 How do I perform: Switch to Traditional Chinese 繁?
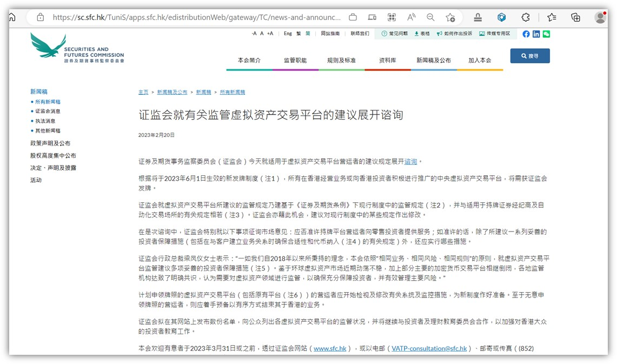point(298,34)
